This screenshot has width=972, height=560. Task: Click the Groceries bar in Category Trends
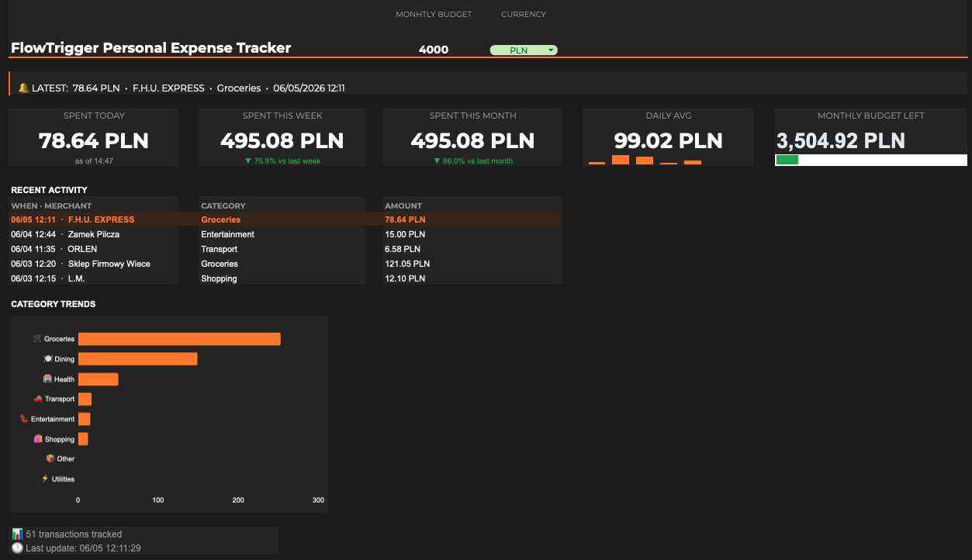point(179,339)
